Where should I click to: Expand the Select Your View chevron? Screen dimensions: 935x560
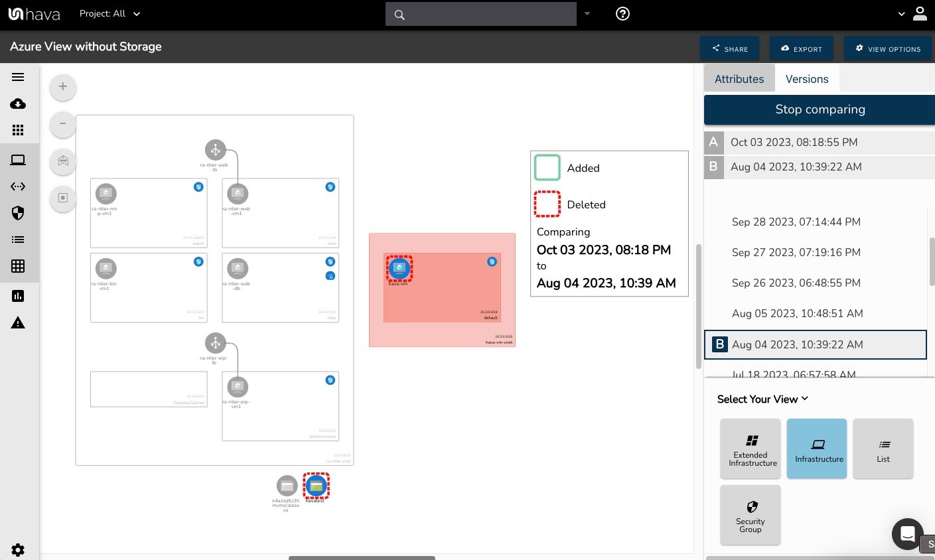coord(805,399)
